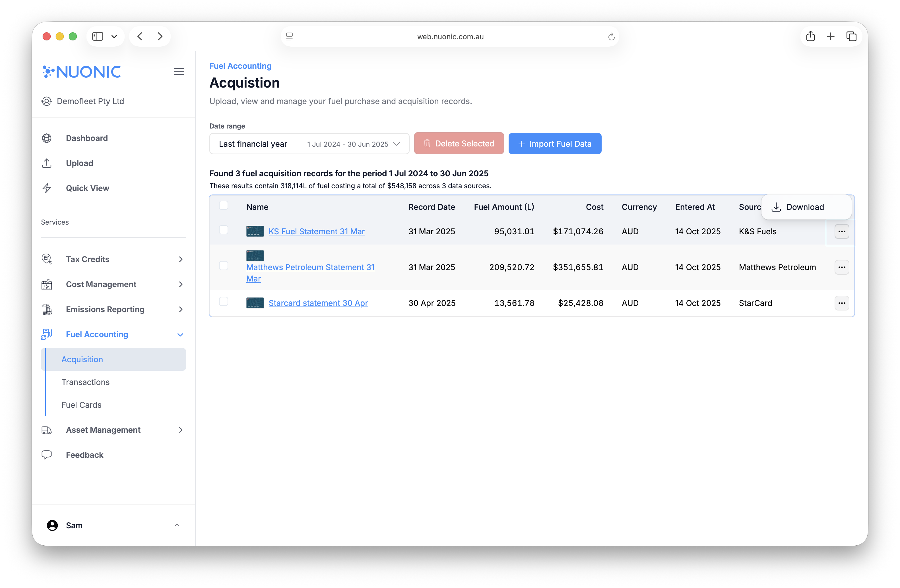Reload the page with the refresh icon

(611, 37)
